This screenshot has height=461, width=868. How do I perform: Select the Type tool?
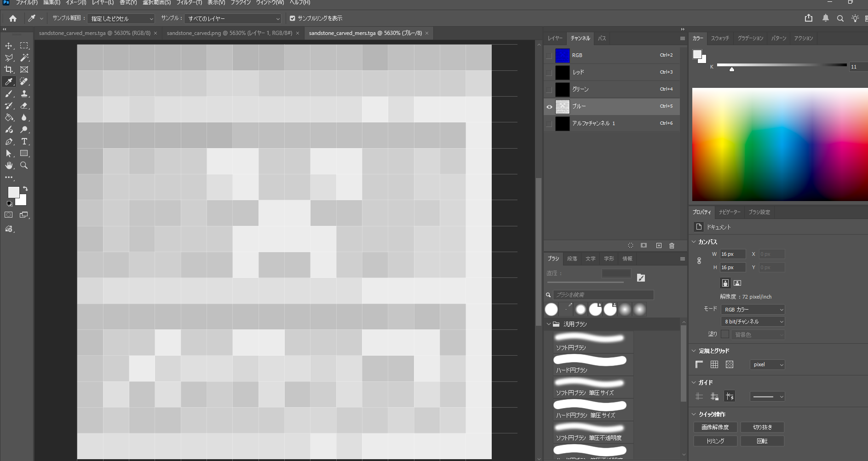tap(24, 141)
